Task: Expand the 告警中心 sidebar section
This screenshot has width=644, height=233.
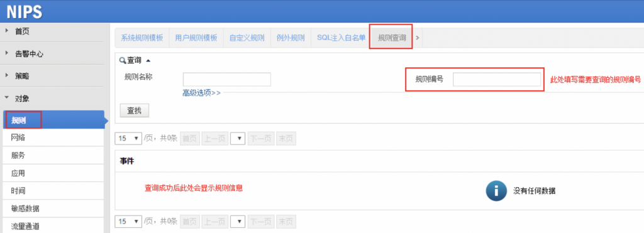Action: pyautogui.click(x=52, y=53)
